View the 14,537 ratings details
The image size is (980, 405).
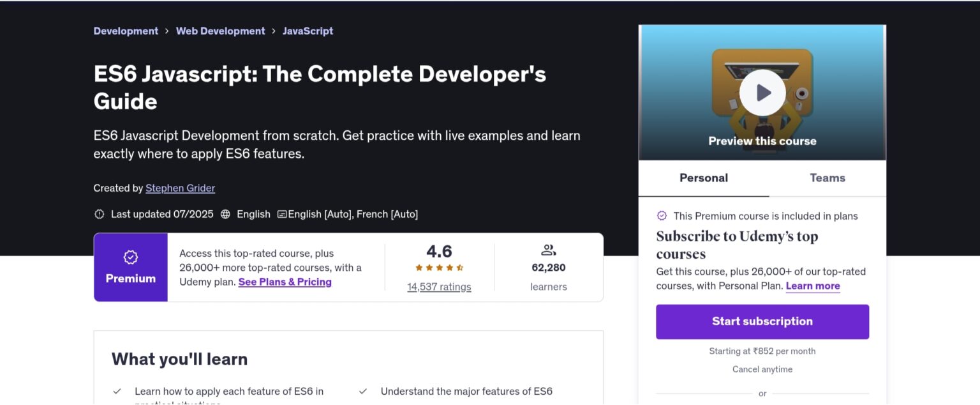[438, 287]
